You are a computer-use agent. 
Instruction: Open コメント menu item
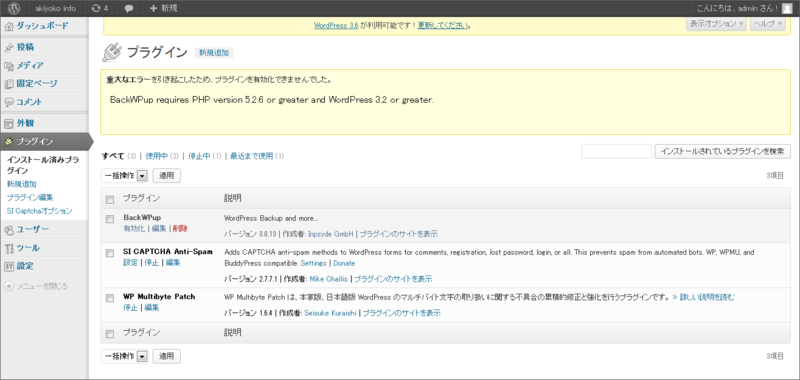[29, 102]
